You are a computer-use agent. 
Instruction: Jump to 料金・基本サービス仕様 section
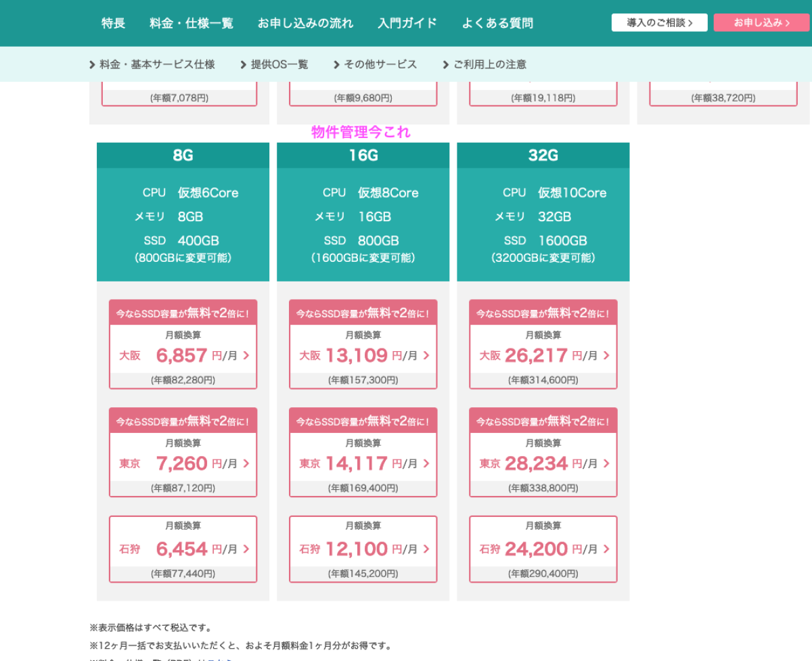152,65
